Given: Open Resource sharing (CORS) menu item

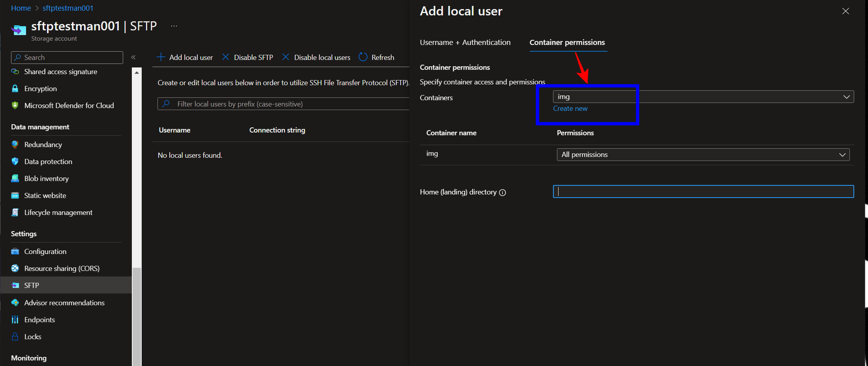Looking at the screenshot, I should (x=62, y=268).
